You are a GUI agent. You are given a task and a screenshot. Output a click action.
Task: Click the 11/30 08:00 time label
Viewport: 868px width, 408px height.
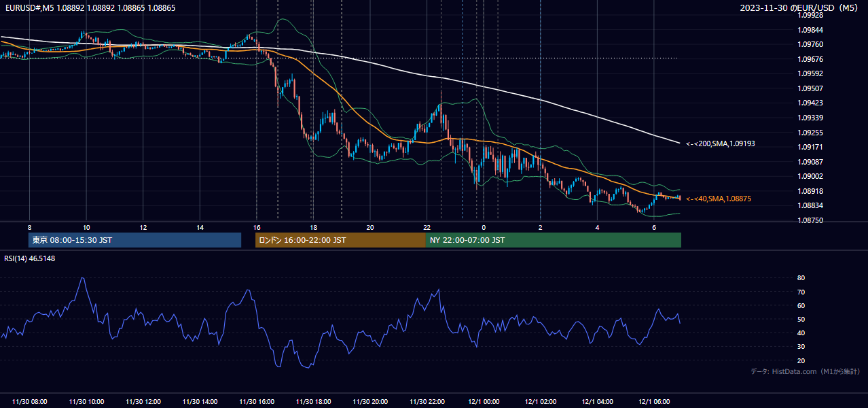click(x=29, y=402)
